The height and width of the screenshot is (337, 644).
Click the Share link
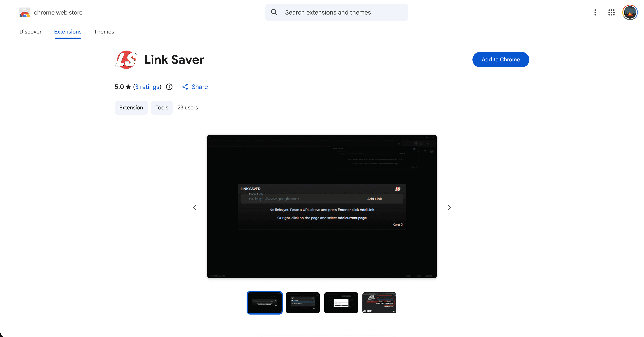200,87
